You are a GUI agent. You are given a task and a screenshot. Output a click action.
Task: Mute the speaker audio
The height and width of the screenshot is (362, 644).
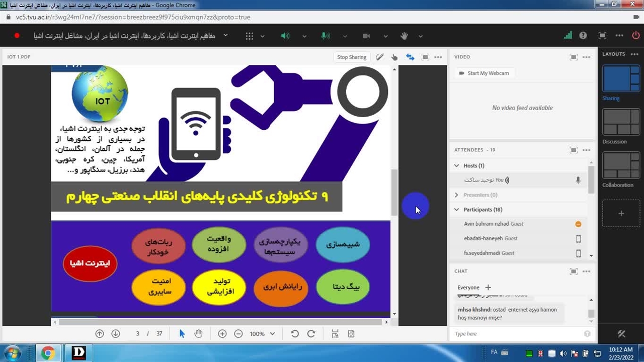coord(285,36)
